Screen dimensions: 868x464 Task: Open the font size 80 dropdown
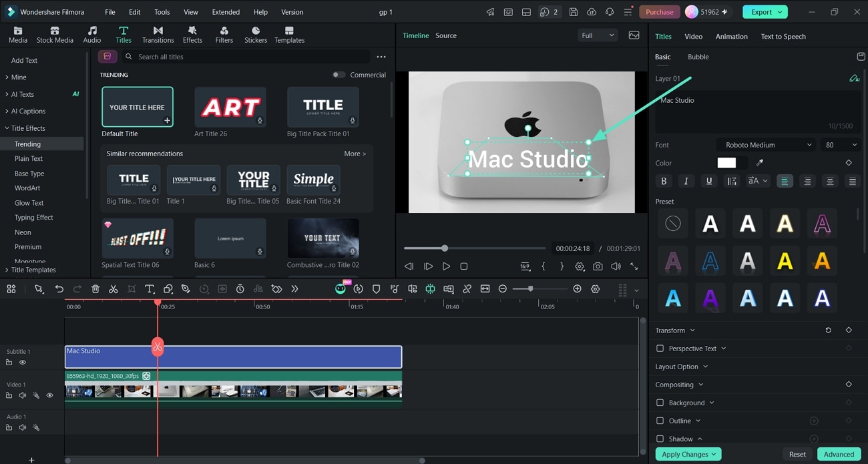841,145
